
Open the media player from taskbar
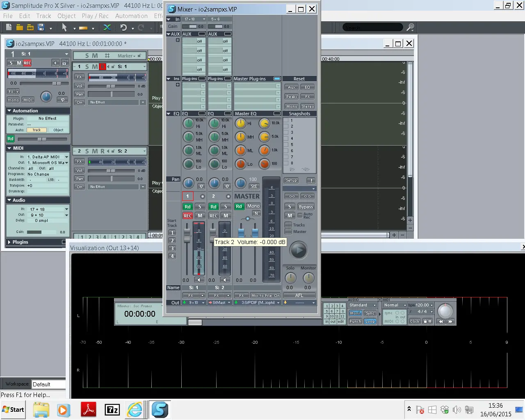pyautogui.click(x=64, y=409)
